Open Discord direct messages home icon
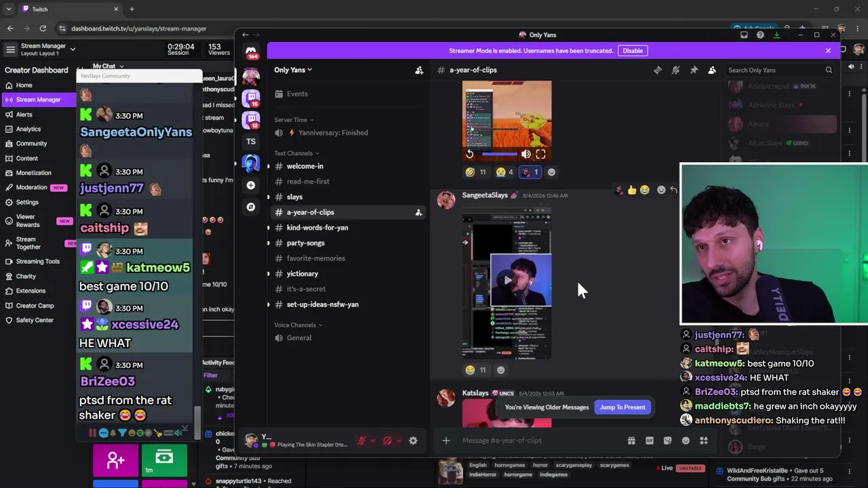This screenshot has width=868, height=488. (251, 52)
